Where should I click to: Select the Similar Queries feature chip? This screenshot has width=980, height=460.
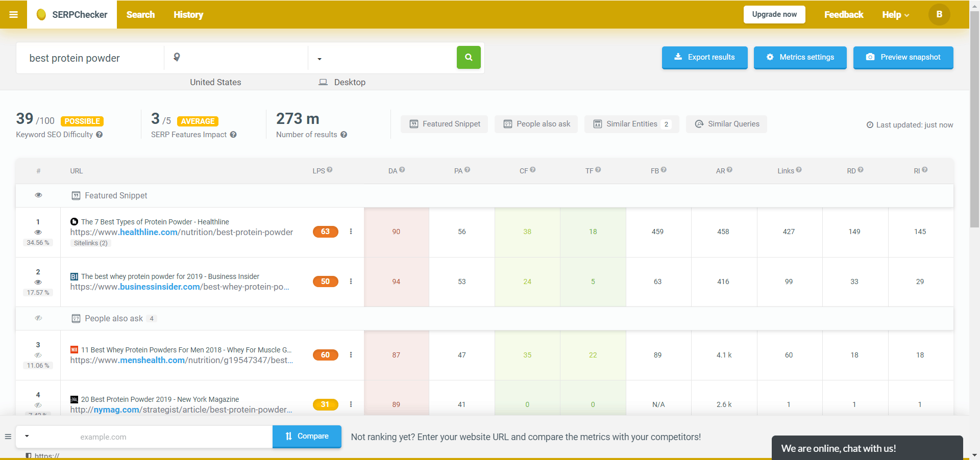click(726, 124)
